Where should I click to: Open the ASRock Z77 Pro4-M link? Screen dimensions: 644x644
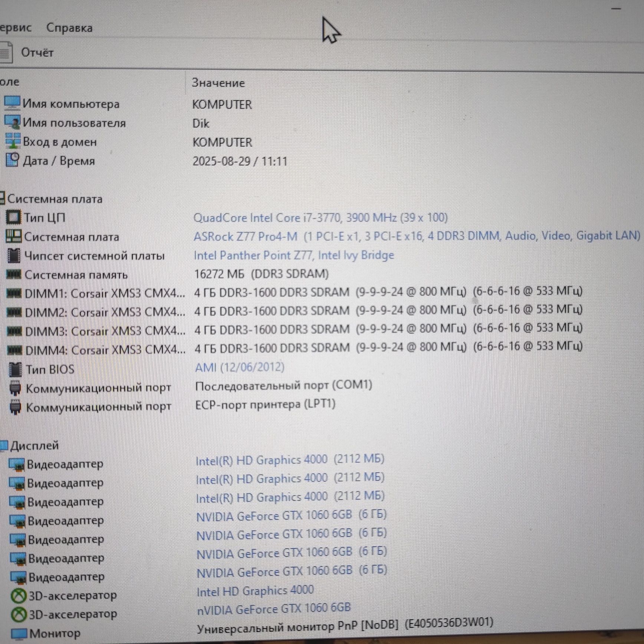(x=417, y=236)
